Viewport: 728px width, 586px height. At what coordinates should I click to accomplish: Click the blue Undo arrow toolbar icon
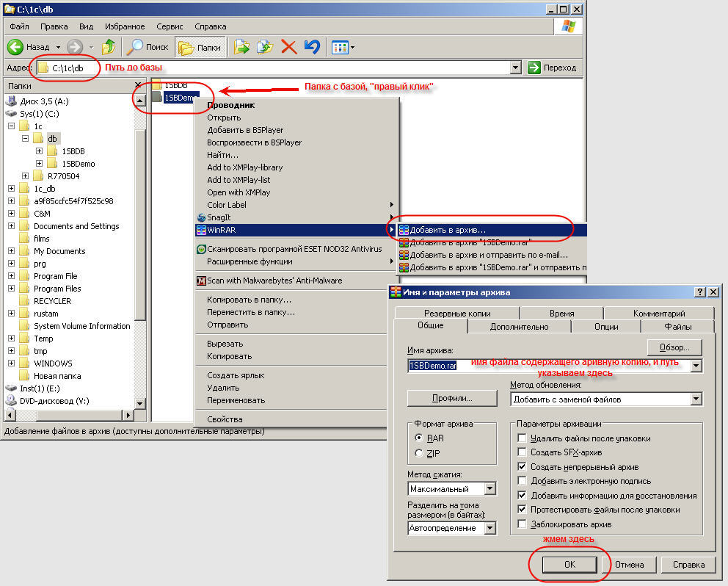pyautogui.click(x=312, y=47)
